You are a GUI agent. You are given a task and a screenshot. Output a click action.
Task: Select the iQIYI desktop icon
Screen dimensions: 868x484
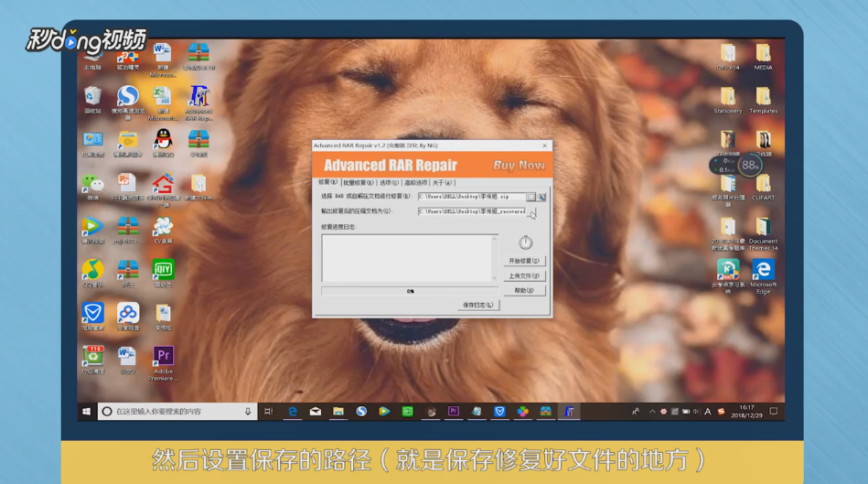[163, 273]
